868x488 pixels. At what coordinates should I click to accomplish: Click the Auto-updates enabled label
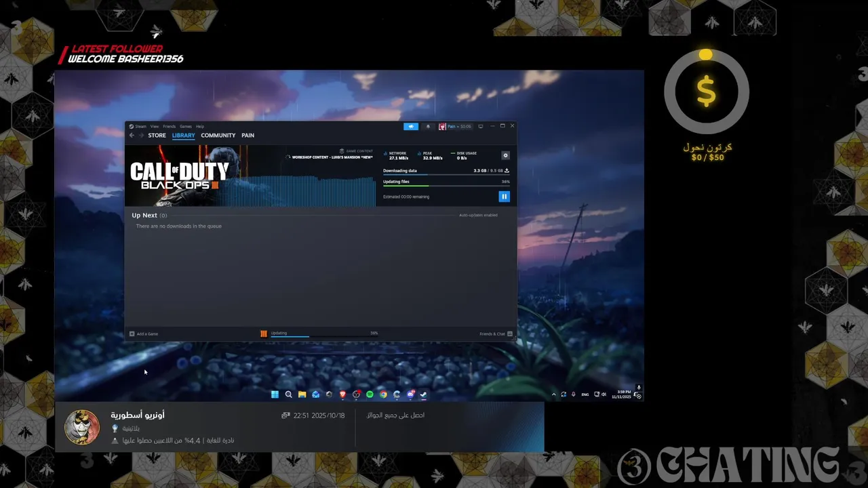pyautogui.click(x=478, y=215)
